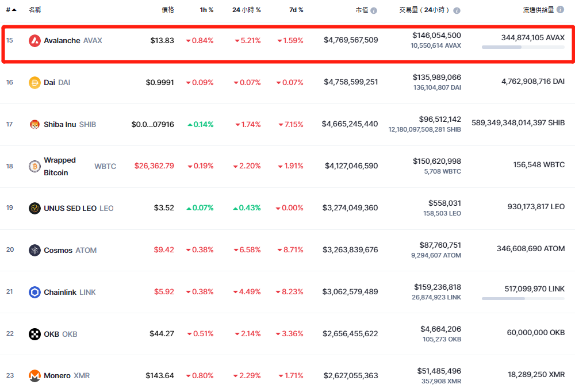The width and height of the screenshot is (575, 392).
Task: Show info tooltip next to 市值 header
Action: point(374,10)
